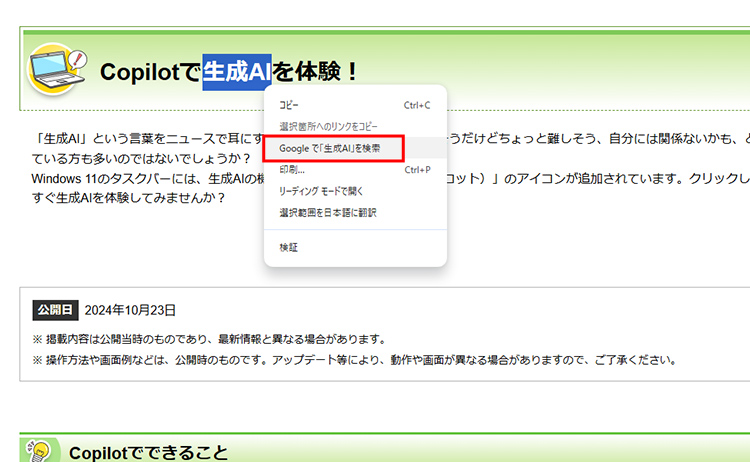The height and width of the screenshot is (462, 750).
Task: Click the Copilotでできること section heading
Action: point(148,453)
